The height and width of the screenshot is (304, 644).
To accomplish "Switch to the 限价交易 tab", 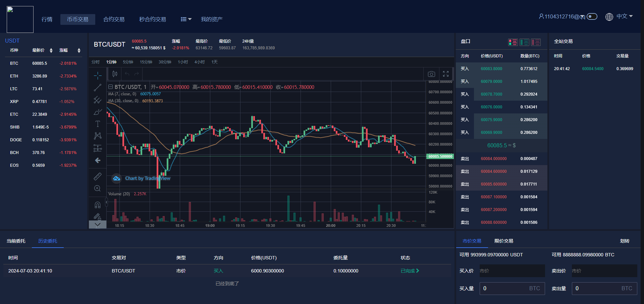I will point(503,241).
